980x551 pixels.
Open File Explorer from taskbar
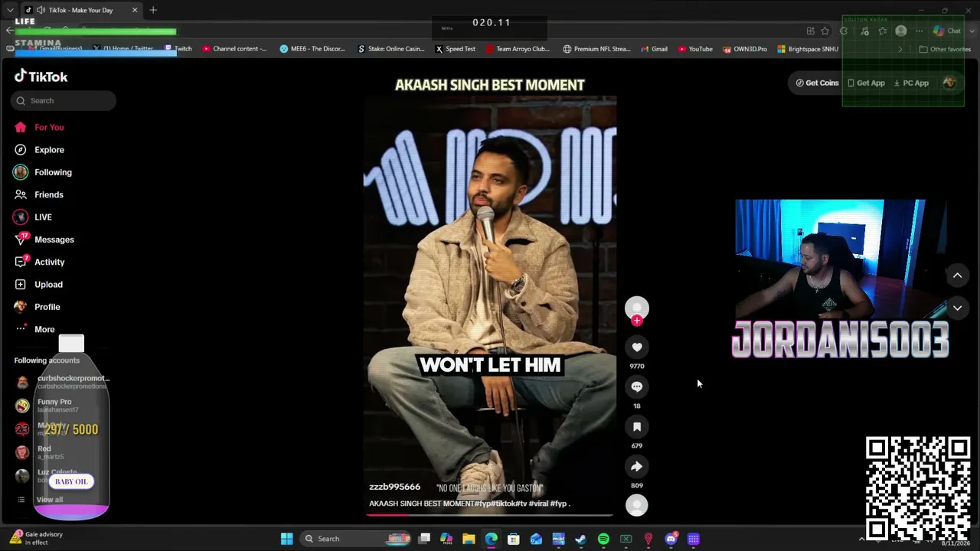pos(469,539)
